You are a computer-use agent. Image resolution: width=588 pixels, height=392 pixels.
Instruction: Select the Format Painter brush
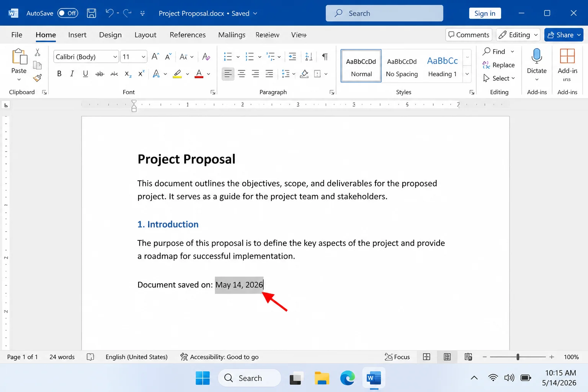(38, 78)
